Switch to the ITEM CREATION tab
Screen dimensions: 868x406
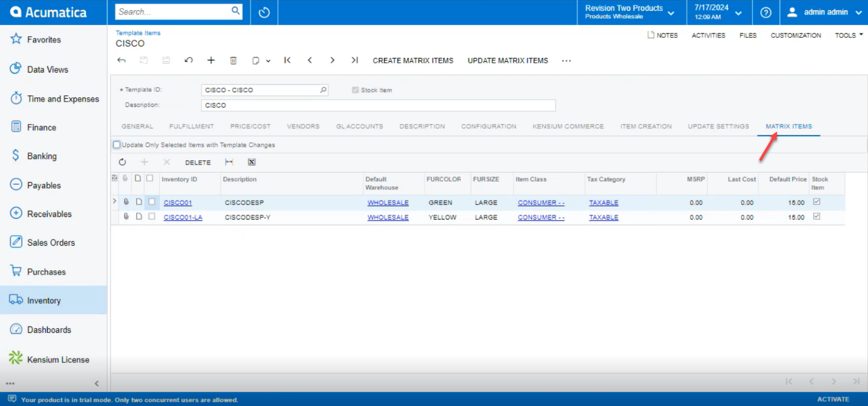coord(646,126)
